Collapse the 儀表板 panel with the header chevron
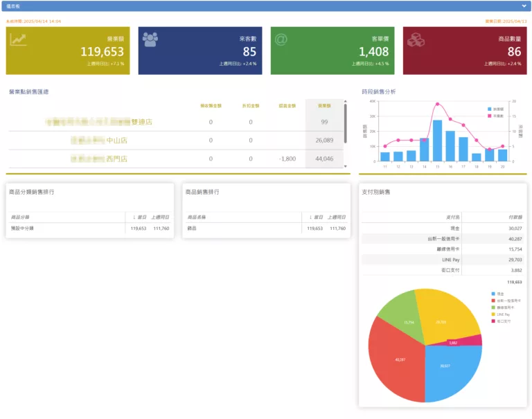The width and height of the screenshot is (532, 419). [x=524, y=6]
